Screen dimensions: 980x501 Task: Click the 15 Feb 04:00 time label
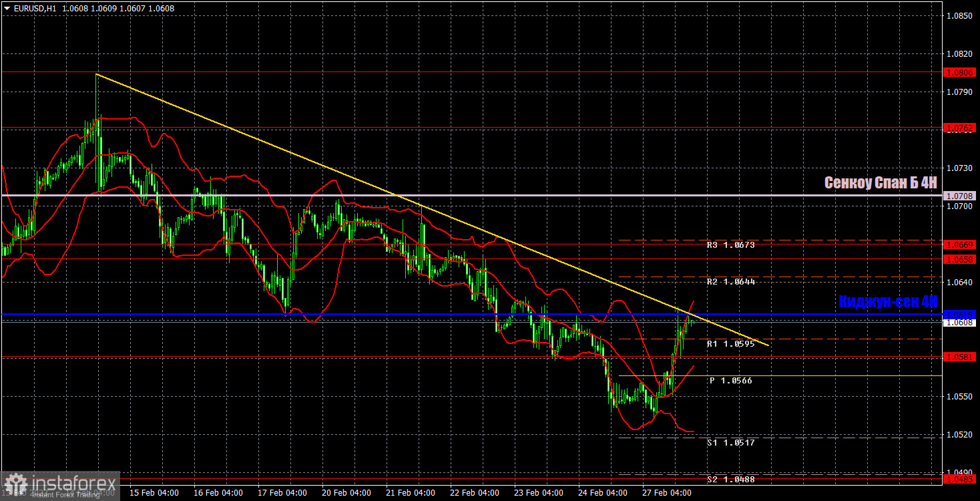[154, 493]
